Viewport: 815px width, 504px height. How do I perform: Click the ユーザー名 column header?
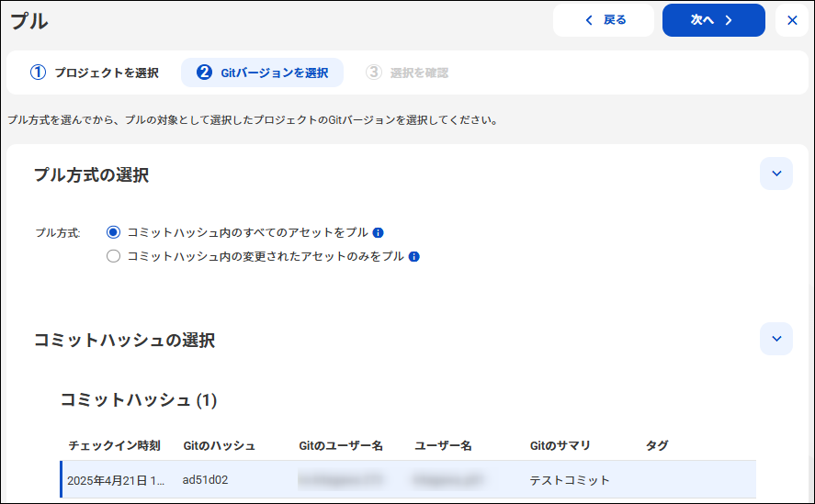pyautogui.click(x=443, y=445)
